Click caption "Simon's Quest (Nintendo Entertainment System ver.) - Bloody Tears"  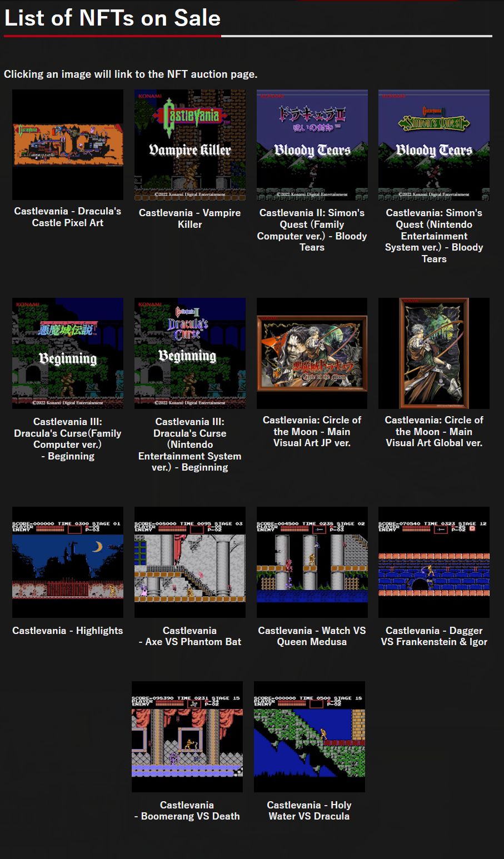pos(434,236)
